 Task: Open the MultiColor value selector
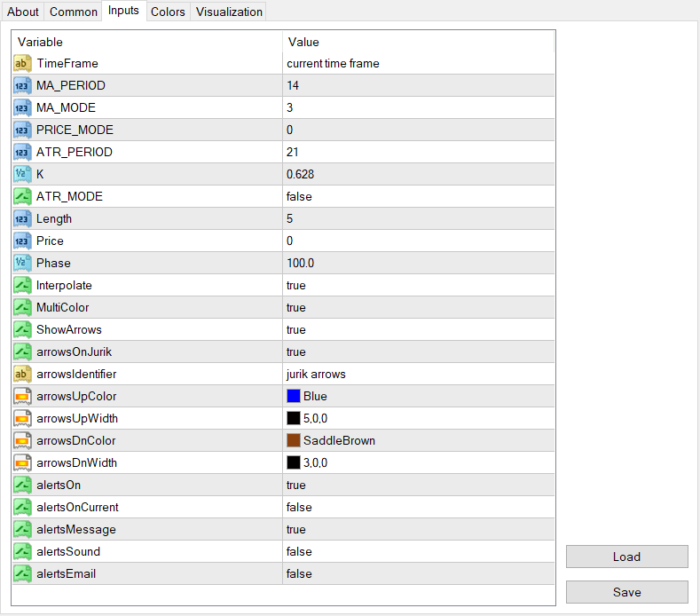point(417,308)
